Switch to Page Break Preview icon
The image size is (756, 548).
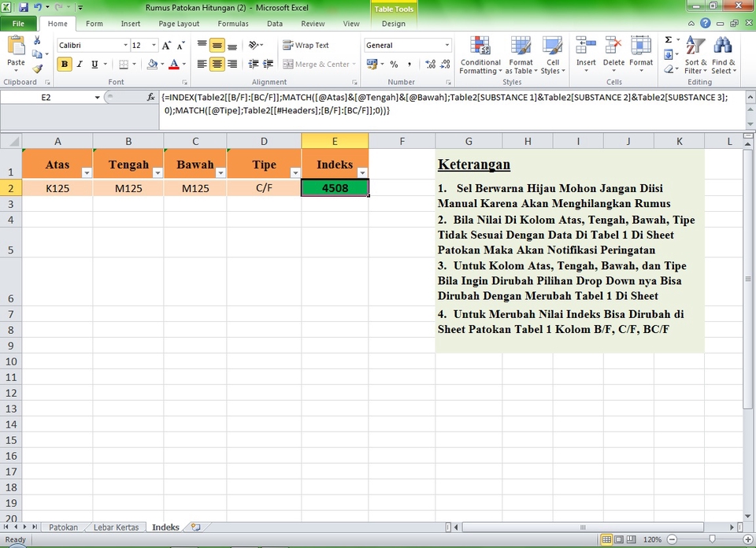pyautogui.click(x=631, y=539)
